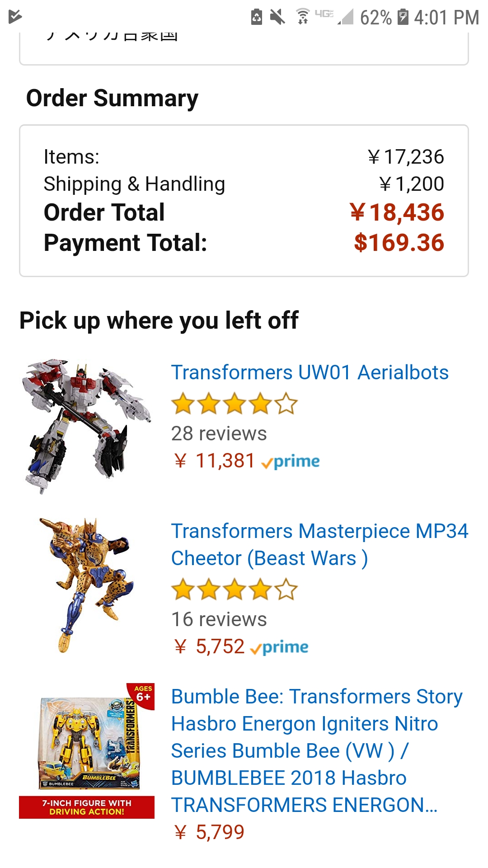
Task: Tap the prime badge beside ¥5,752
Action: 279,647
